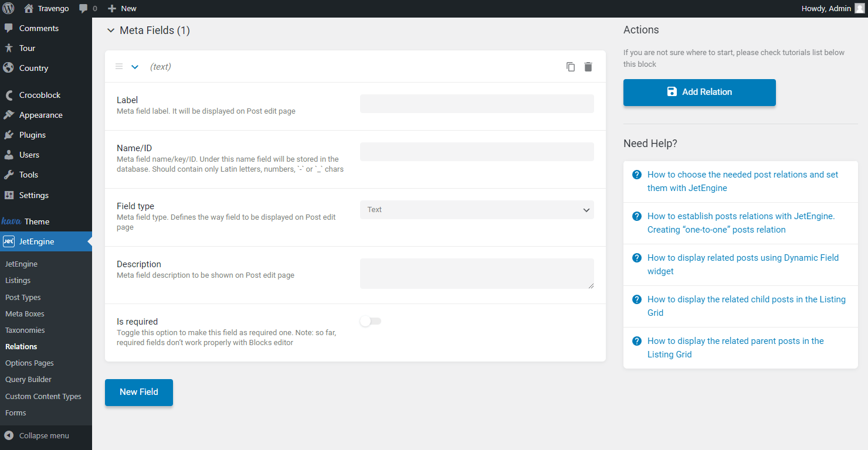Click the Crocoblock logo icon

[x=9, y=95]
